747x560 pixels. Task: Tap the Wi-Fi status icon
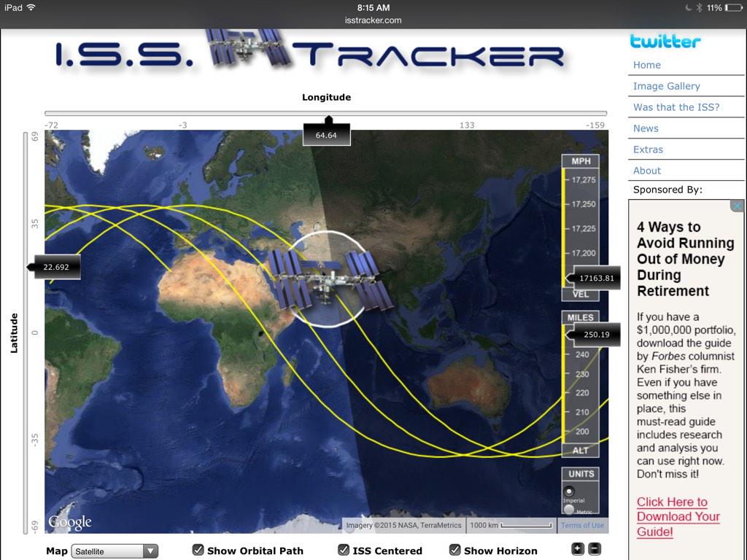click(31, 7)
